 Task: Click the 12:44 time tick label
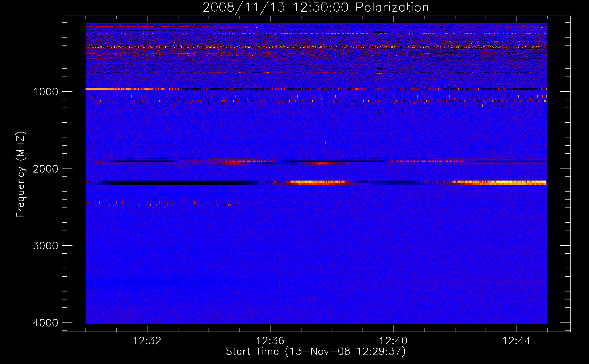517,341
